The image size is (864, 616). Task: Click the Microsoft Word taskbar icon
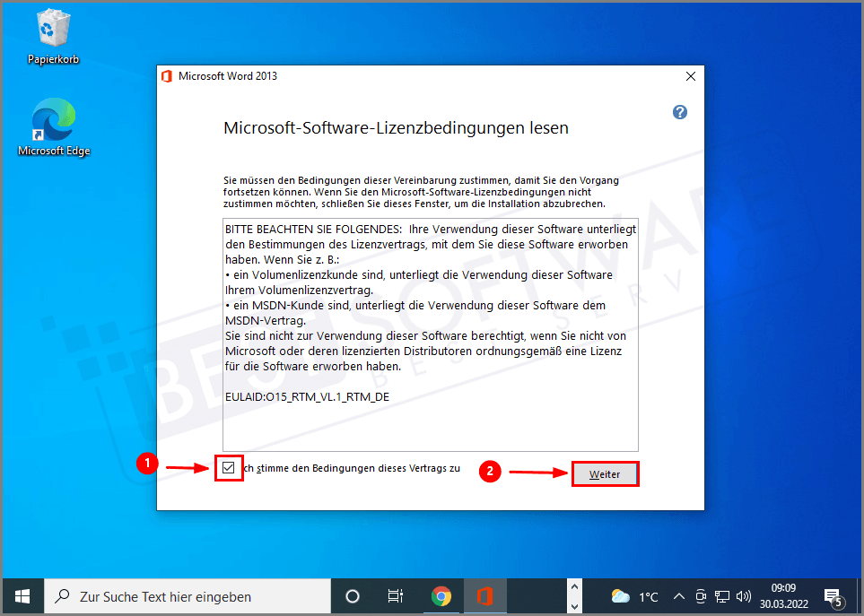point(485,595)
